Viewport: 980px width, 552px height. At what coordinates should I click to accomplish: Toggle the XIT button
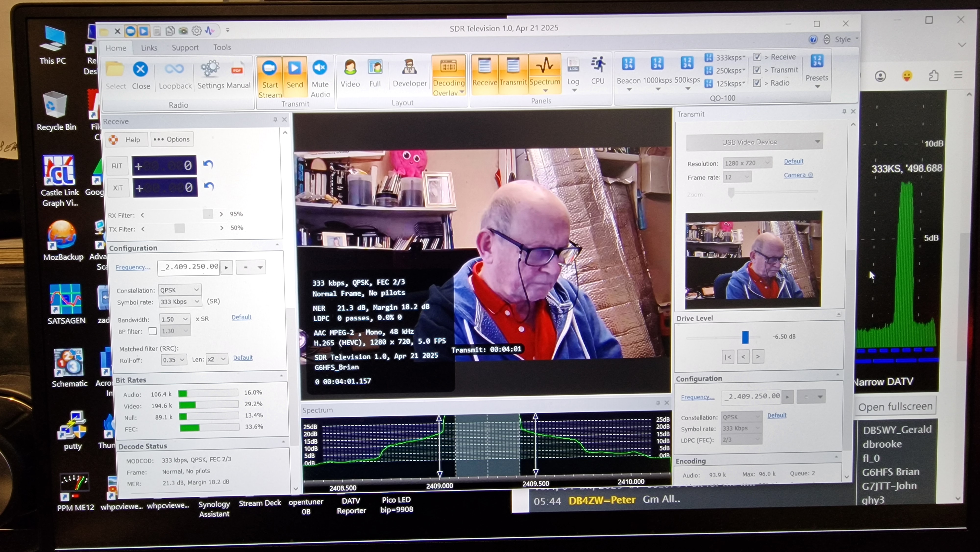point(118,188)
